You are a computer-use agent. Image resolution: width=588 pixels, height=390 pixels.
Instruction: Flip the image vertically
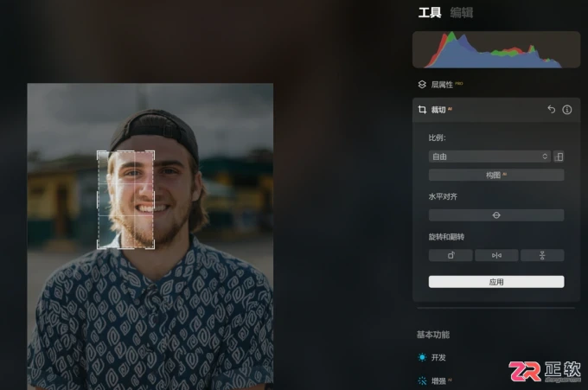pos(542,255)
